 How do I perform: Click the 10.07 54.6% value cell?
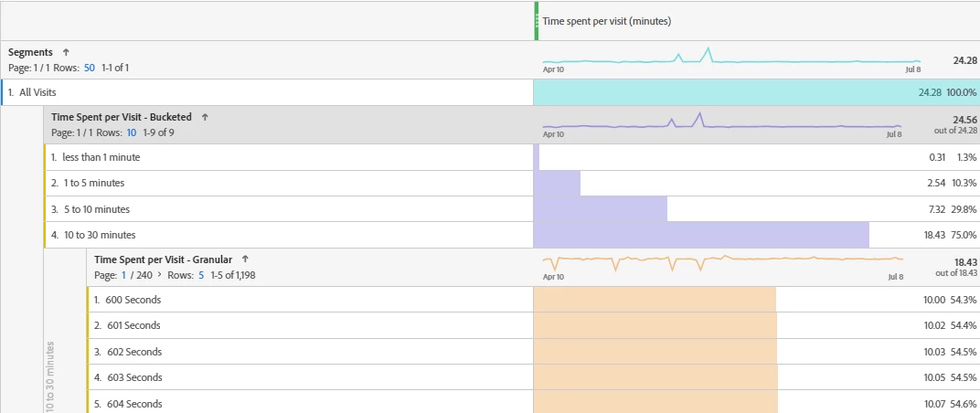(x=756, y=402)
